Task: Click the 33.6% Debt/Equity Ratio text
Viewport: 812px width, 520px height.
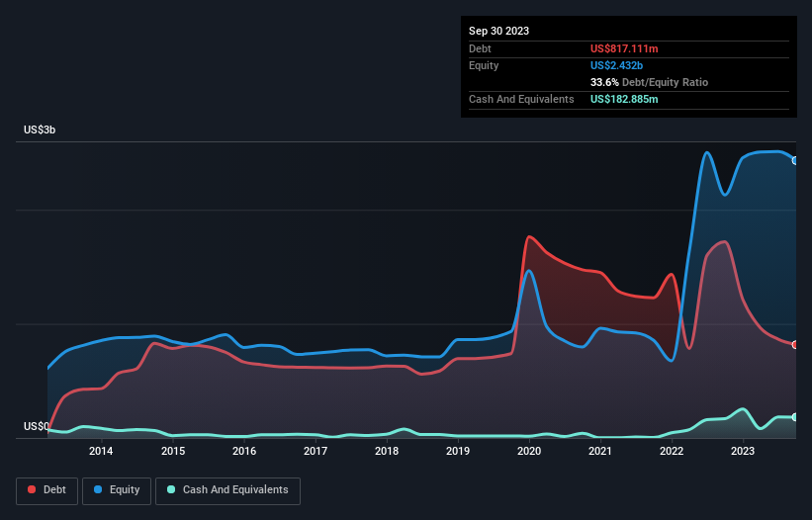Action: click(x=649, y=82)
